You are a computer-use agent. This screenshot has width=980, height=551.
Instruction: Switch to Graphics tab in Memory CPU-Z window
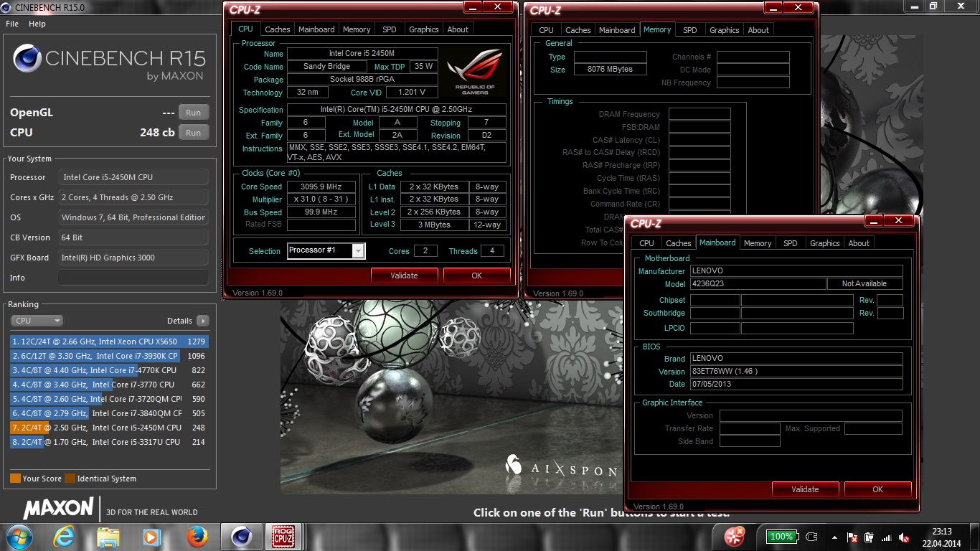click(724, 30)
